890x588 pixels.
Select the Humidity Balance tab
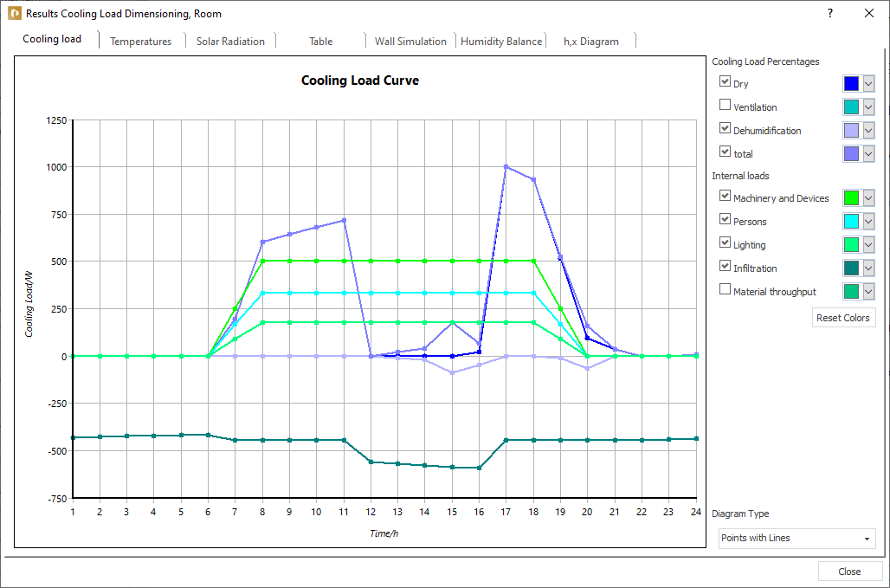501,42
